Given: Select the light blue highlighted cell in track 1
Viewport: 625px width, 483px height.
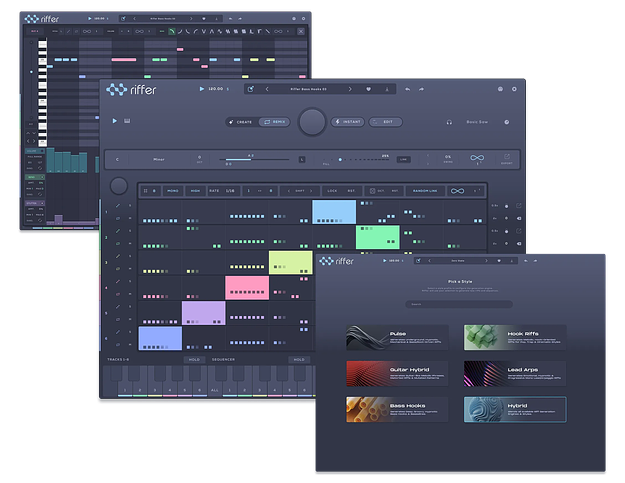Looking at the screenshot, I should [x=334, y=212].
